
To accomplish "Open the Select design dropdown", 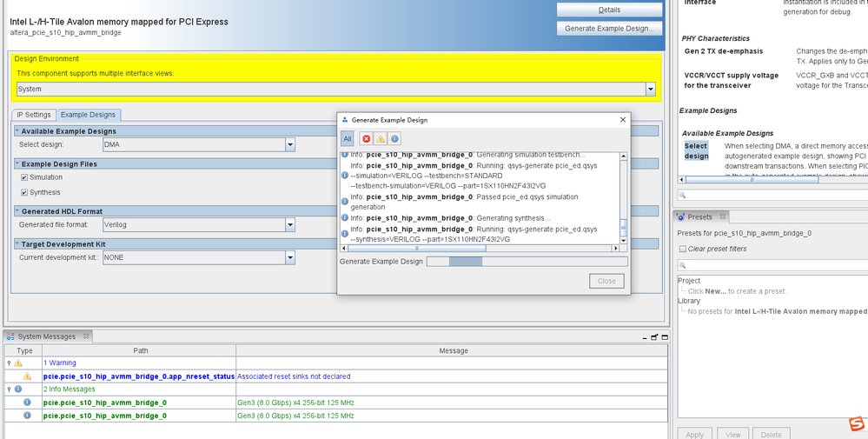I will (x=290, y=145).
